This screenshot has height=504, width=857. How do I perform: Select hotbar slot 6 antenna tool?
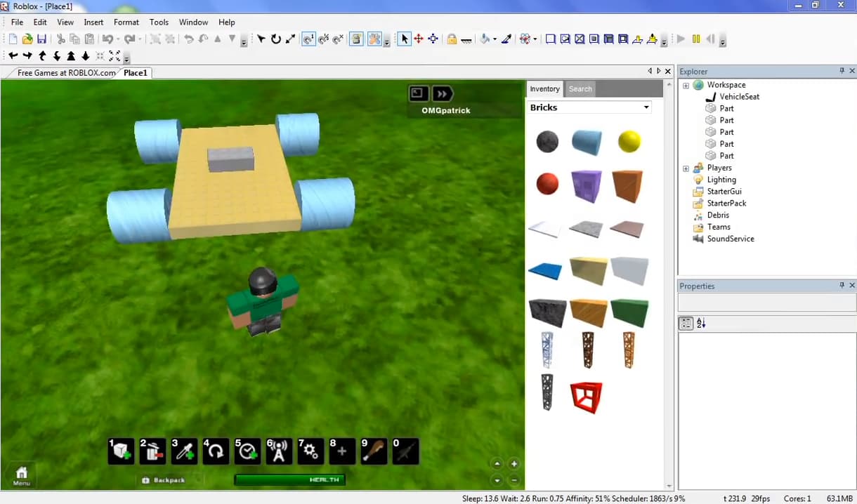[280, 451]
